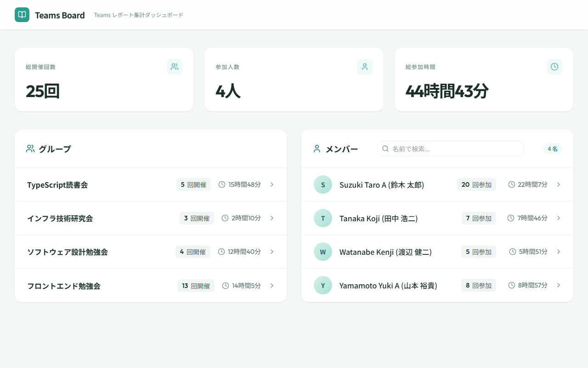Screen dimensions: 588x368
Task: Click the people icon in 総開催回数 card
Action: pyautogui.click(x=175, y=67)
